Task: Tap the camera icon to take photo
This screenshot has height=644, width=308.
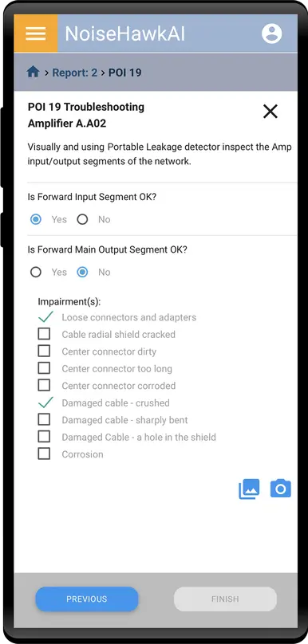Action: [x=280, y=489]
